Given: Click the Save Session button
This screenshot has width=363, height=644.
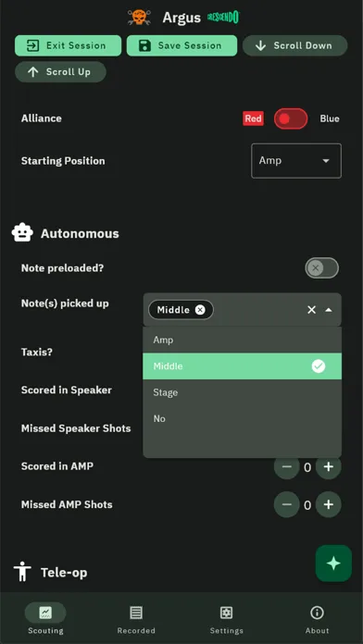Looking at the screenshot, I should [181, 45].
